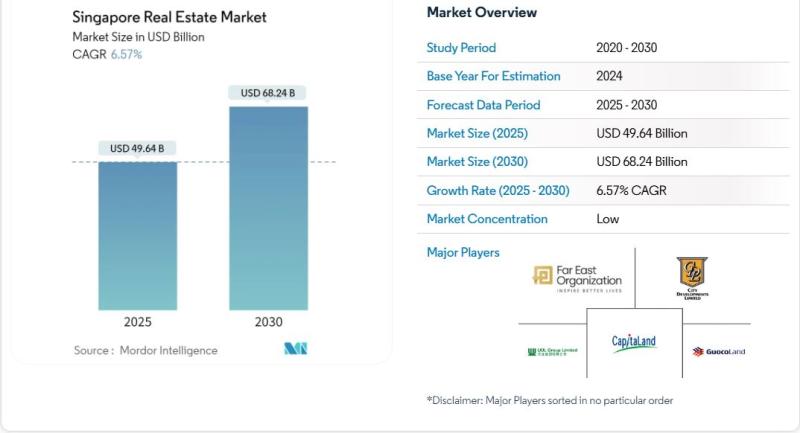Select the Base Year For Estimation row
Screen dimensions: 800x433
click(493, 76)
